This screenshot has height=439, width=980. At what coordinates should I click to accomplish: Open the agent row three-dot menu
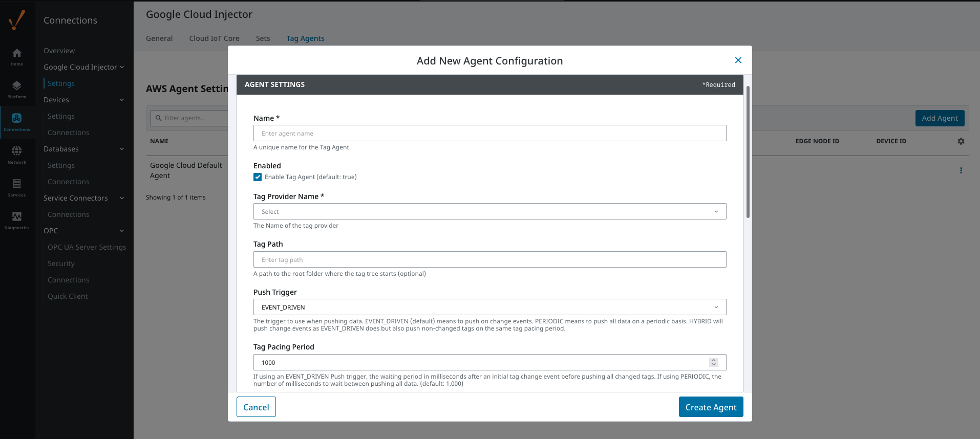tap(961, 170)
